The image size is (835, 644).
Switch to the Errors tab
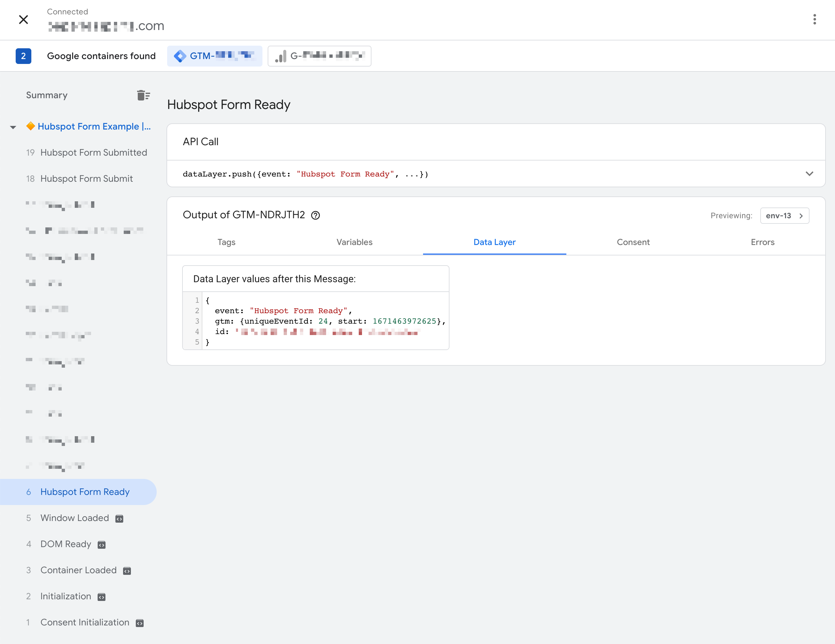(x=762, y=242)
